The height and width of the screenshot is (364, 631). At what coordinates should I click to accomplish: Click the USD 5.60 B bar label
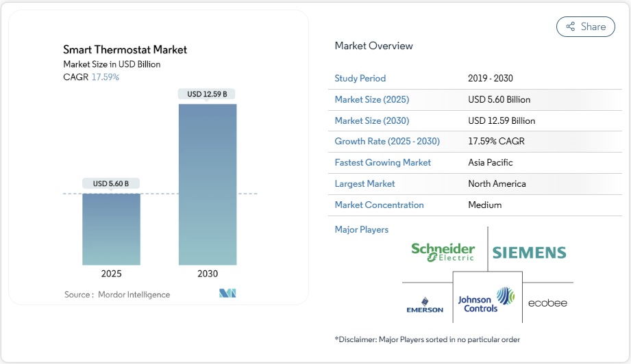coord(112,183)
